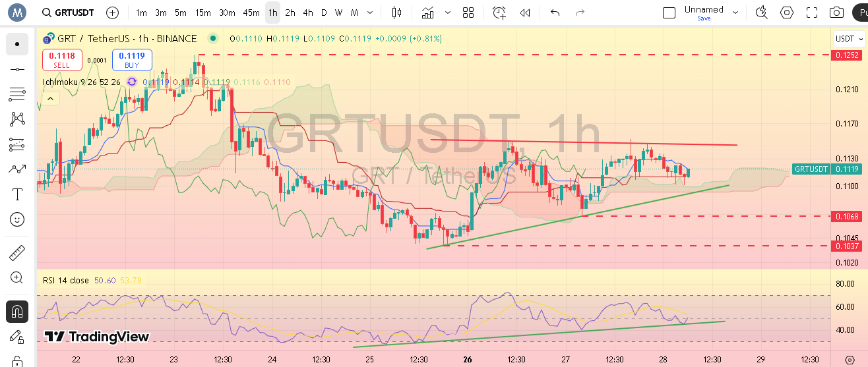Image resolution: width=868 pixels, height=367 pixels.
Task: Activate the ruler measure tool
Action: click(17, 253)
